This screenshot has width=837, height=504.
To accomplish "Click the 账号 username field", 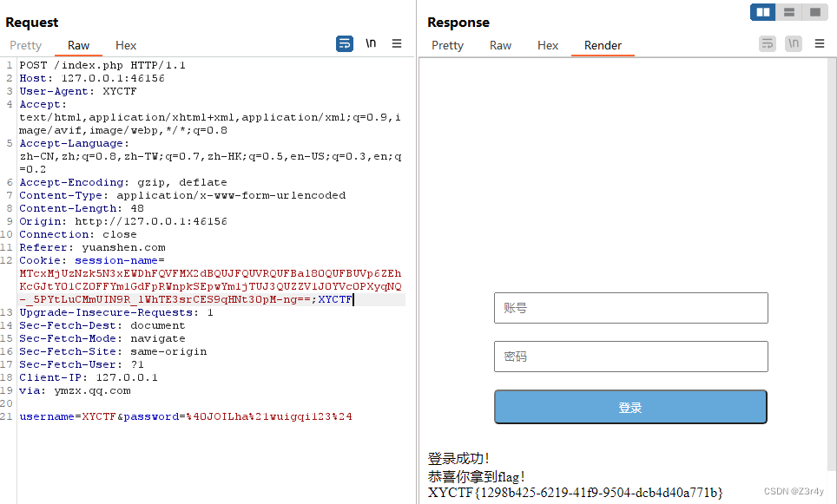I will tap(630, 308).
